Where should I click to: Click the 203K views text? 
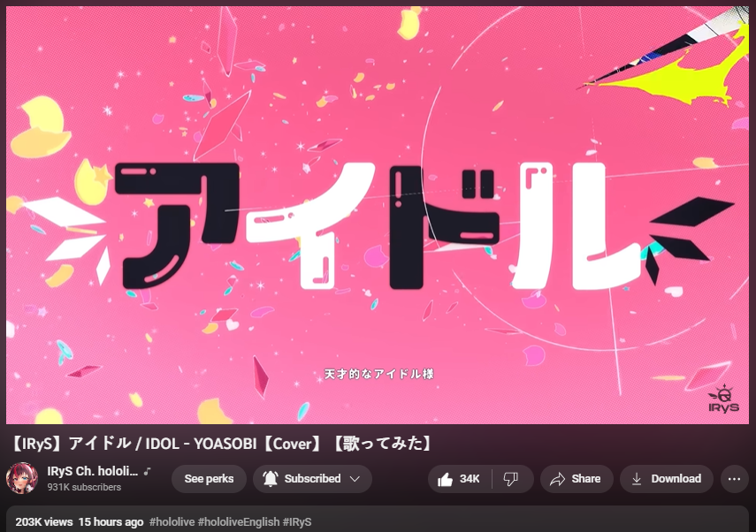(x=44, y=522)
